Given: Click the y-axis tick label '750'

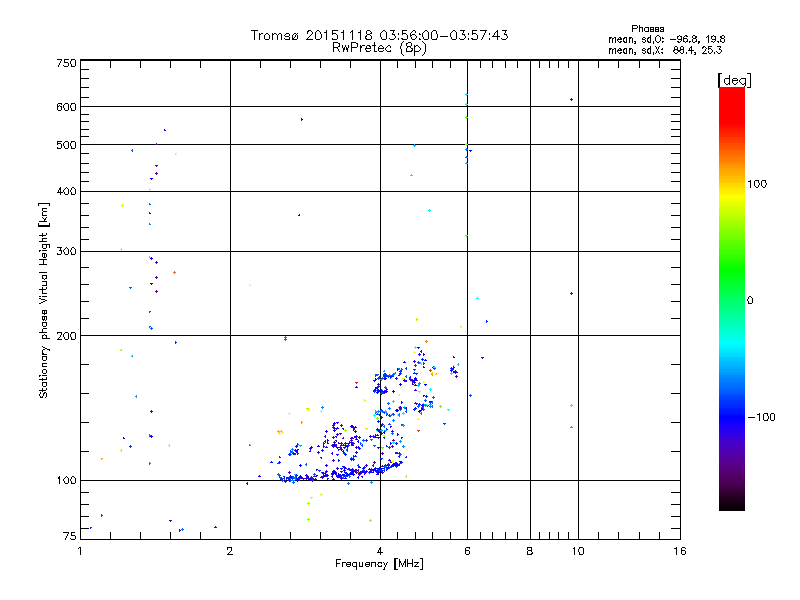Looking at the screenshot, I should point(66,63).
